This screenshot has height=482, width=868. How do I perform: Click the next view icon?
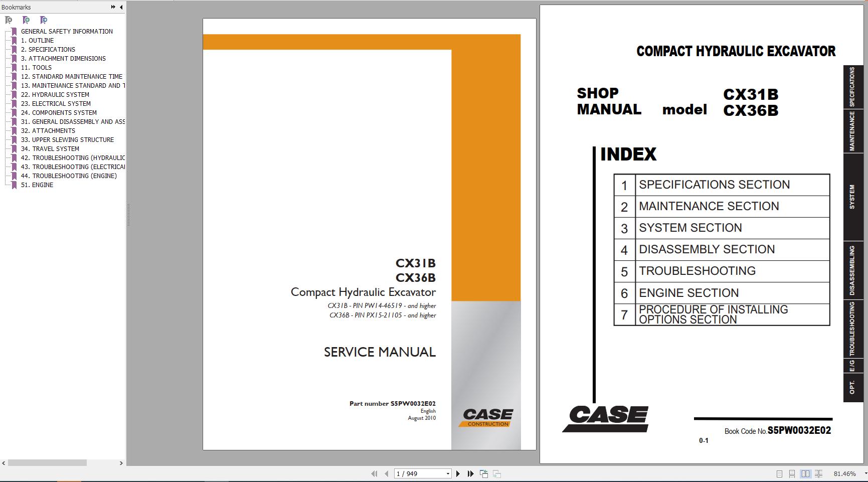[x=497, y=473]
